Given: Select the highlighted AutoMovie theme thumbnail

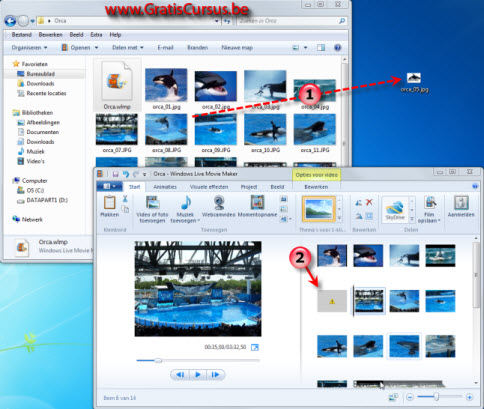Looking at the screenshot, I should pyautogui.click(x=318, y=209).
